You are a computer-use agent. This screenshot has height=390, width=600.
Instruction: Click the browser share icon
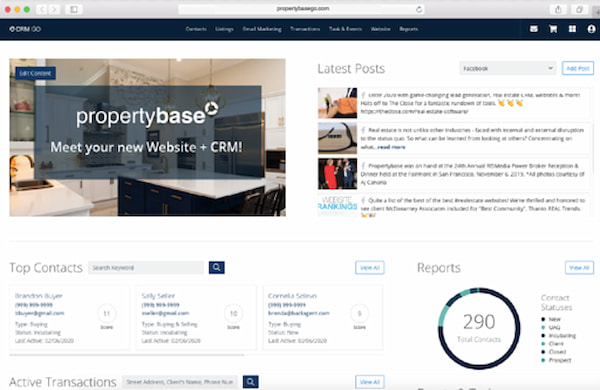coord(558,9)
